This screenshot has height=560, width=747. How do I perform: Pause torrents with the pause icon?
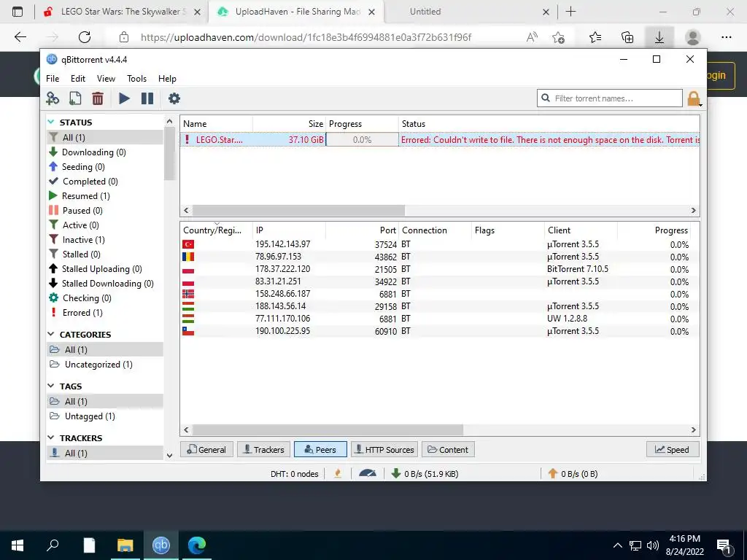[x=147, y=98]
